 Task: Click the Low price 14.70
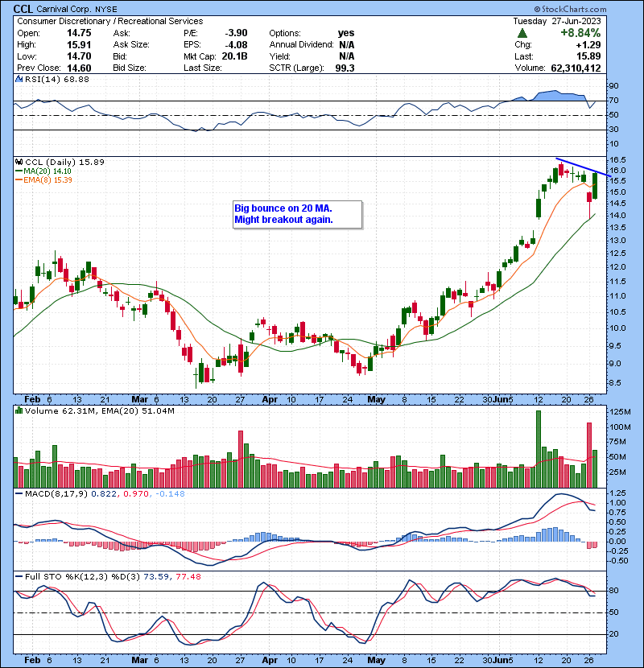79,56
